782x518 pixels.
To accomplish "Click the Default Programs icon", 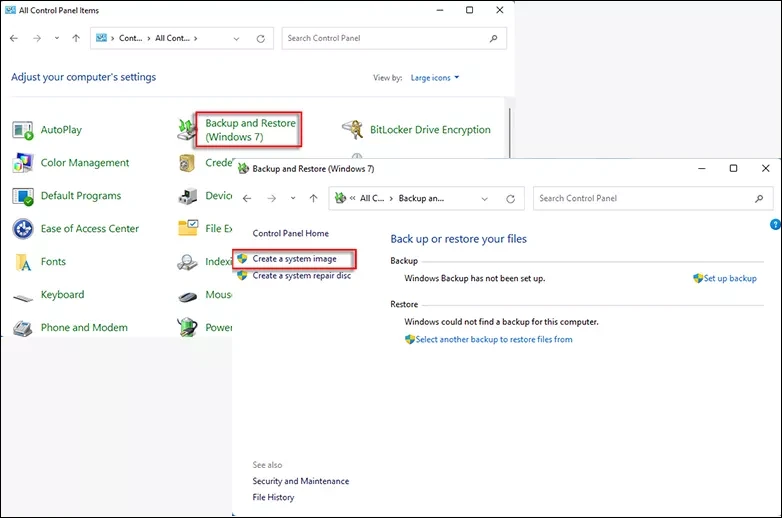I will pyautogui.click(x=23, y=196).
